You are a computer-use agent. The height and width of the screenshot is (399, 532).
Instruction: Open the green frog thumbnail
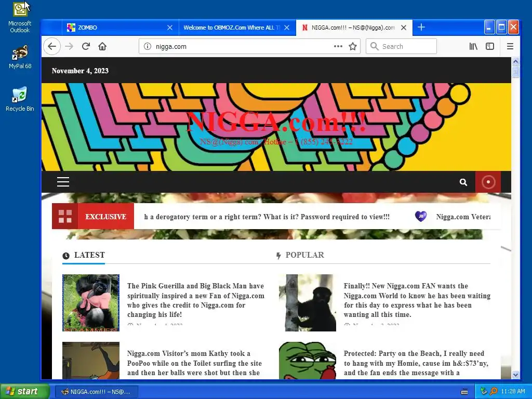[x=308, y=361]
